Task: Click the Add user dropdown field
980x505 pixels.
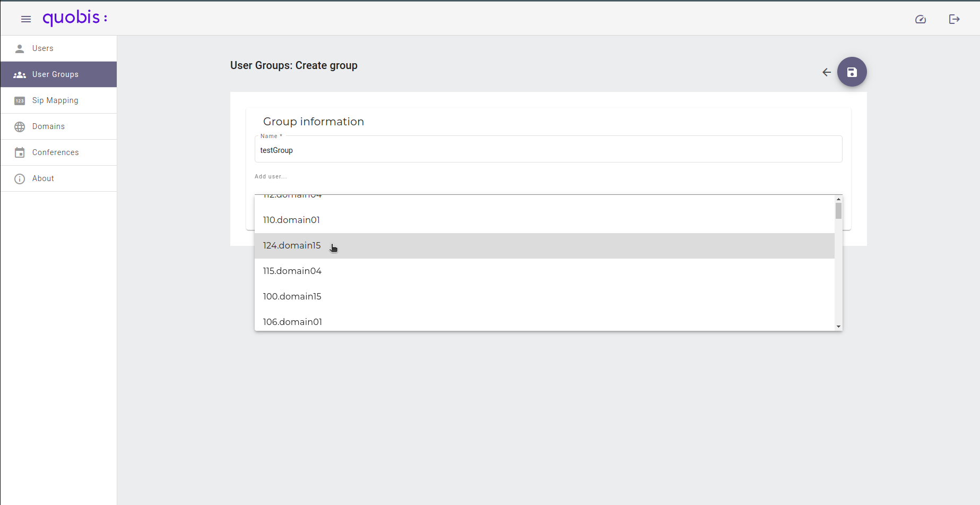Action: point(548,182)
